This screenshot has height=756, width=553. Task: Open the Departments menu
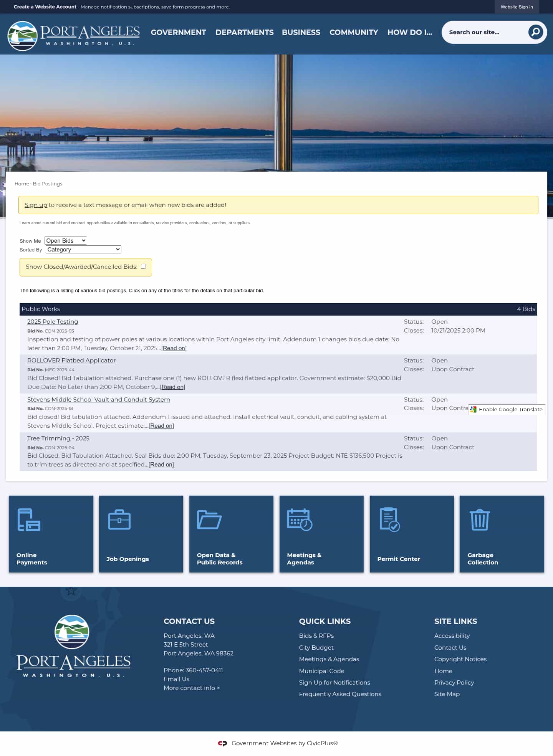(x=244, y=33)
